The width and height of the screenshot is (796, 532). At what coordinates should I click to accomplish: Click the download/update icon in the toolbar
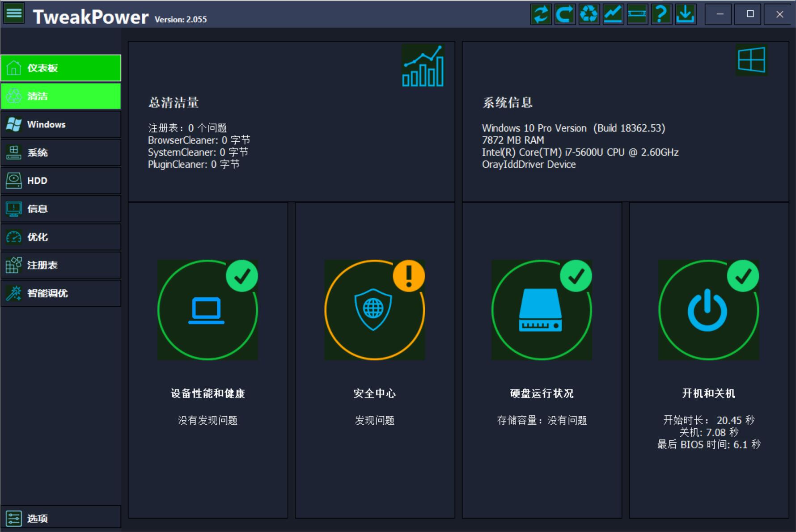click(x=686, y=14)
